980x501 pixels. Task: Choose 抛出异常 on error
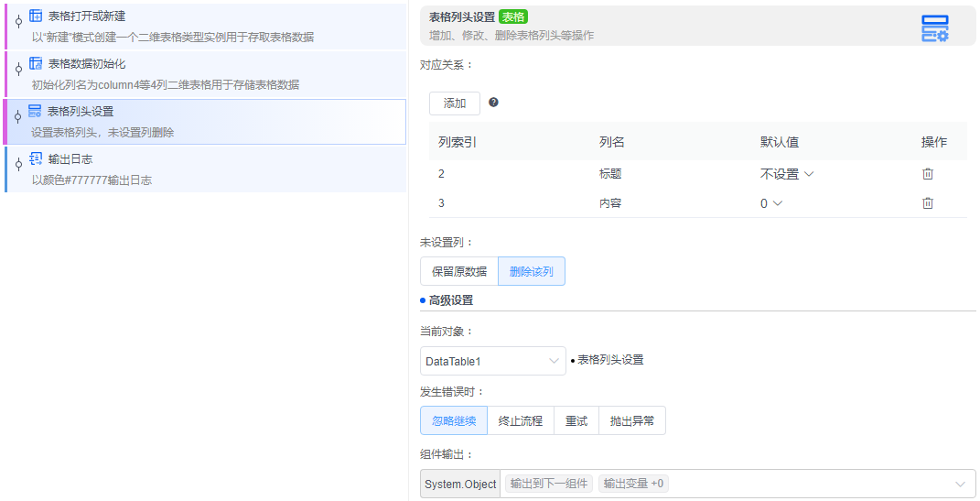click(x=632, y=421)
